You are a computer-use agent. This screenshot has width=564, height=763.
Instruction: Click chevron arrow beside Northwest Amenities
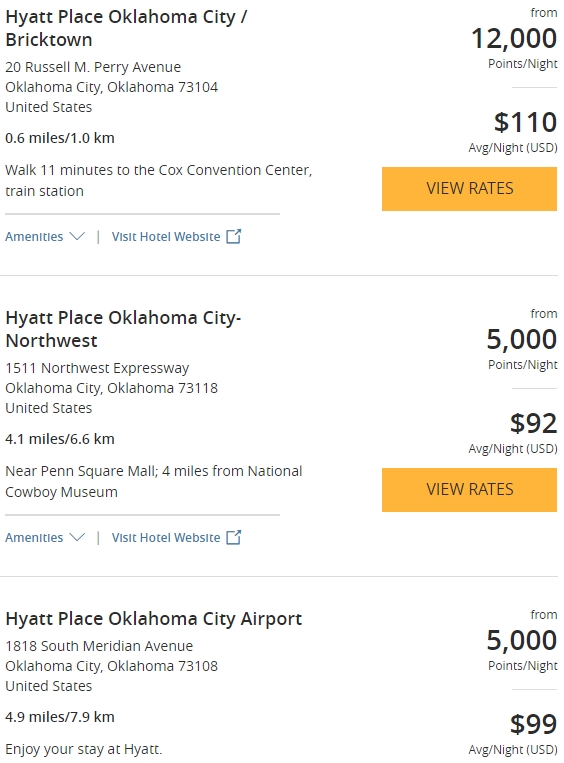pyautogui.click(x=77, y=537)
